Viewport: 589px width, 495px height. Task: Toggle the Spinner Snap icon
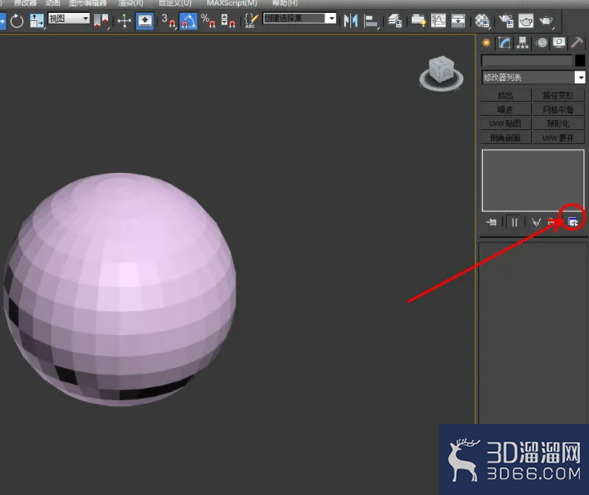pyautogui.click(x=228, y=21)
